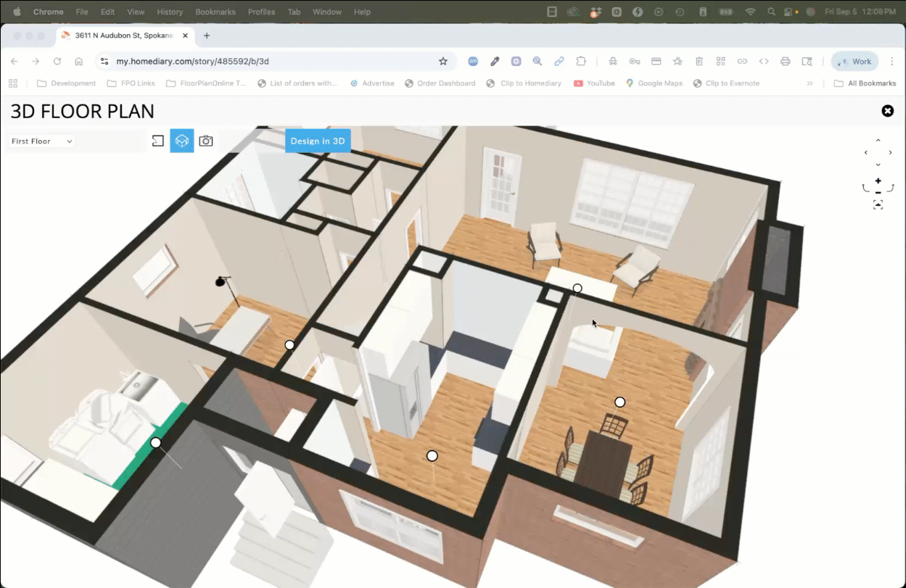
Task: Zoom out with the minus icon
Action: point(878,192)
